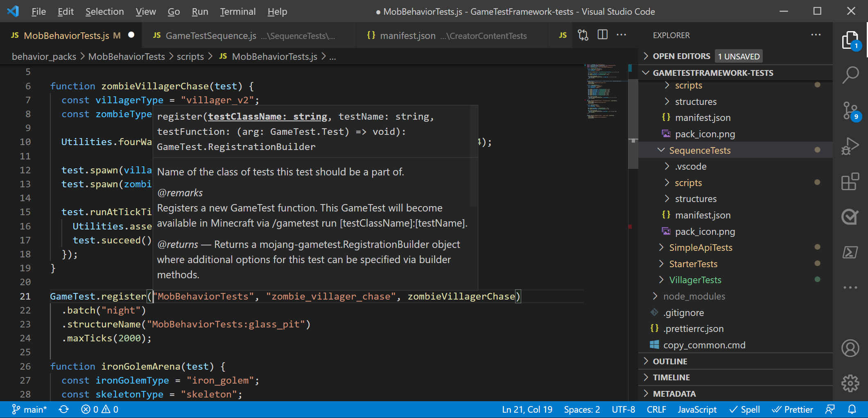Toggle Prettier in the status bar

pyautogui.click(x=793, y=409)
